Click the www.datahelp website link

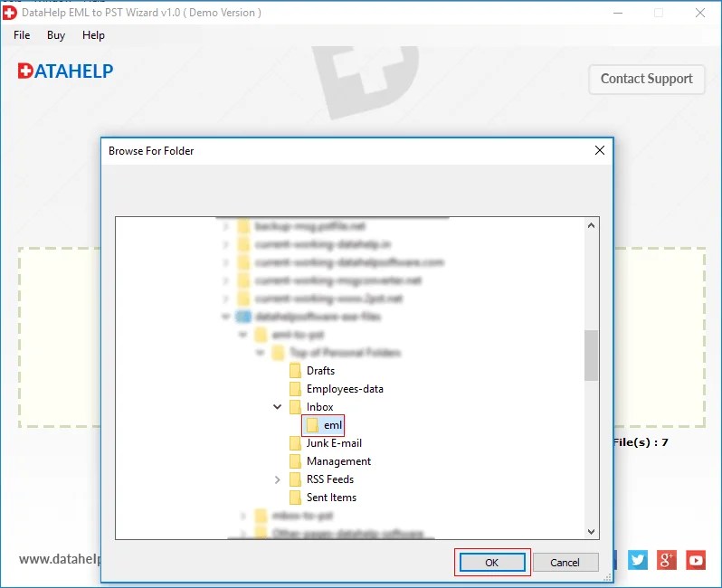[x=60, y=559]
